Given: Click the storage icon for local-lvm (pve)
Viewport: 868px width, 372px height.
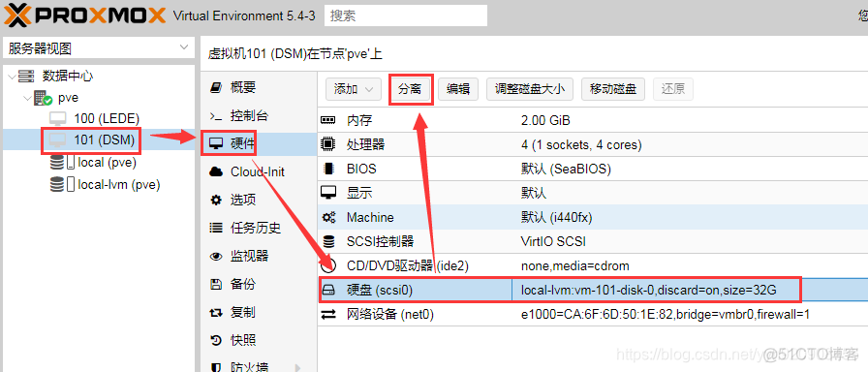Looking at the screenshot, I should (x=62, y=184).
